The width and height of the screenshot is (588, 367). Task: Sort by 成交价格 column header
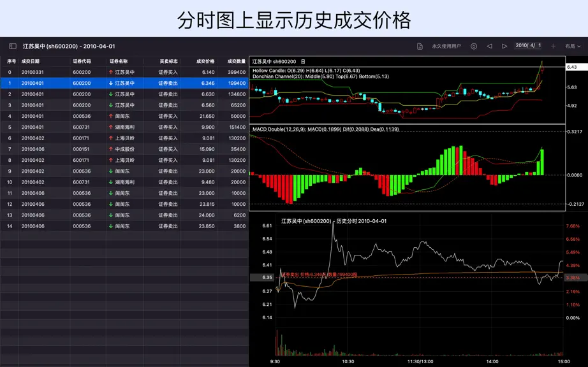pyautogui.click(x=205, y=61)
